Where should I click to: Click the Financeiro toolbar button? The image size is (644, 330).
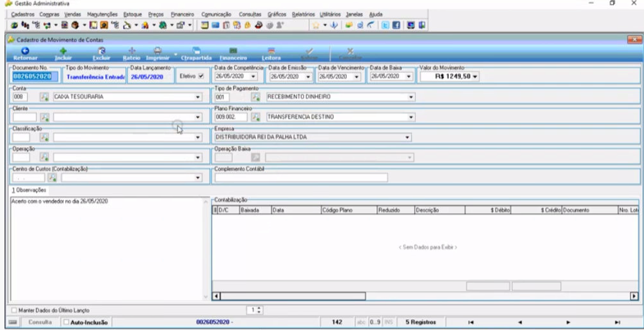click(x=233, y=53)
